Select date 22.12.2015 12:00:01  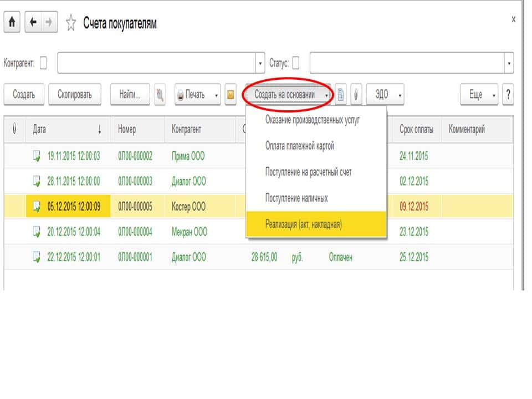[x=74, y=257]
